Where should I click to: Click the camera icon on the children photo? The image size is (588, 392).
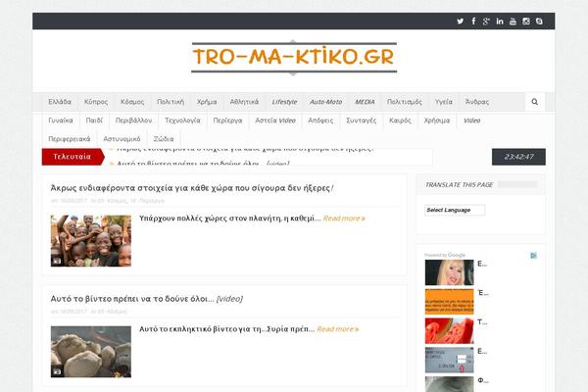(x=57, y=261)
